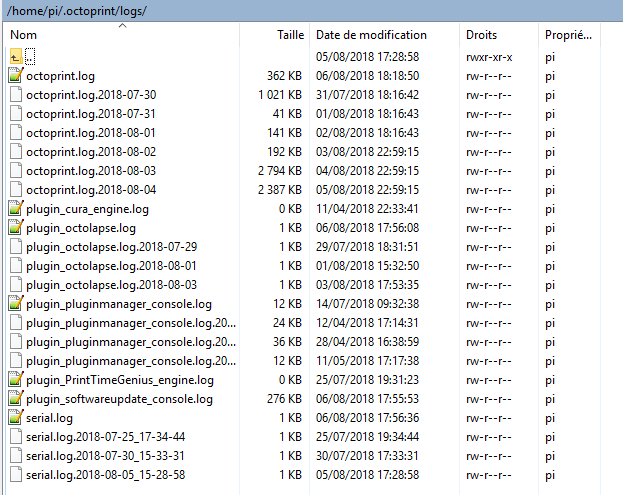
Task: Select file name plugin_pluginmanager_console.log
Action: click(x=119, y=304)
